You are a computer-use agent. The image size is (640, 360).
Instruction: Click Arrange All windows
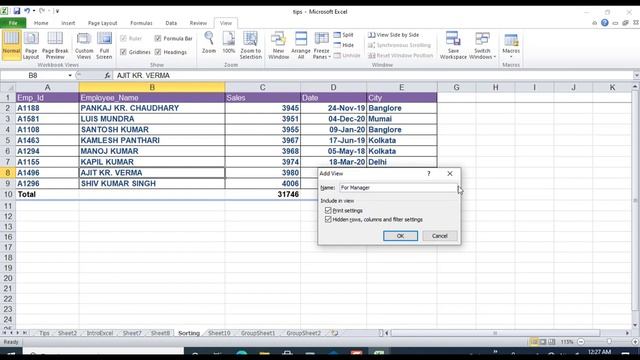301,45
